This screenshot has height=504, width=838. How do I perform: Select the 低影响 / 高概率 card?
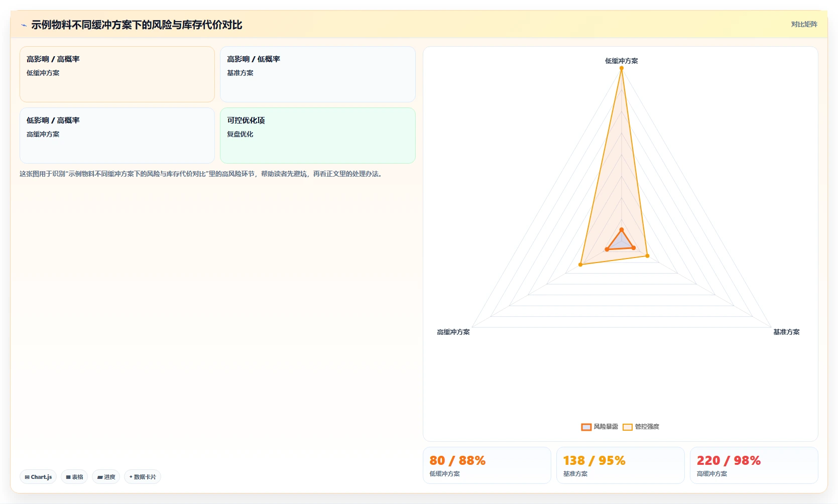click(x=117, y=136)
